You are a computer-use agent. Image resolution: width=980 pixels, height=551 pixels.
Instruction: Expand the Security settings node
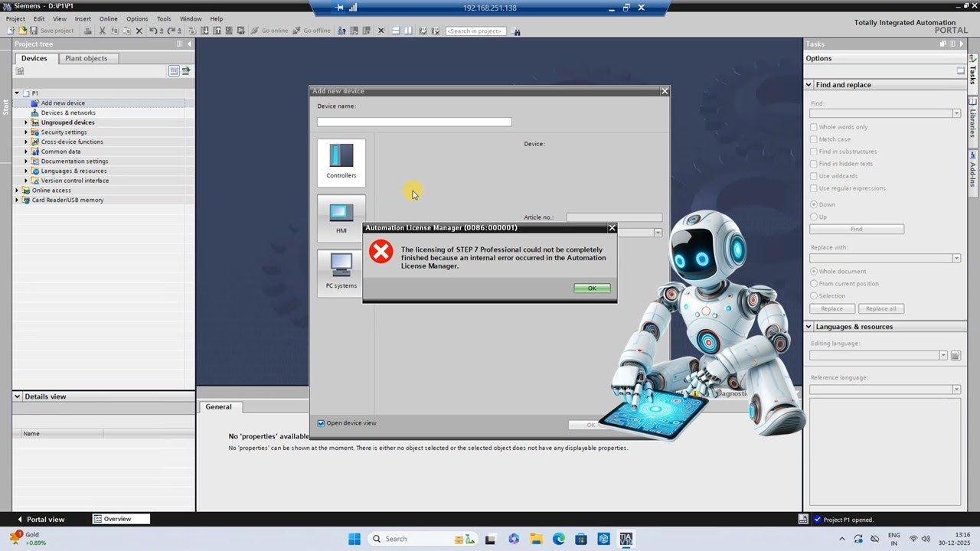tap(25, 132)
